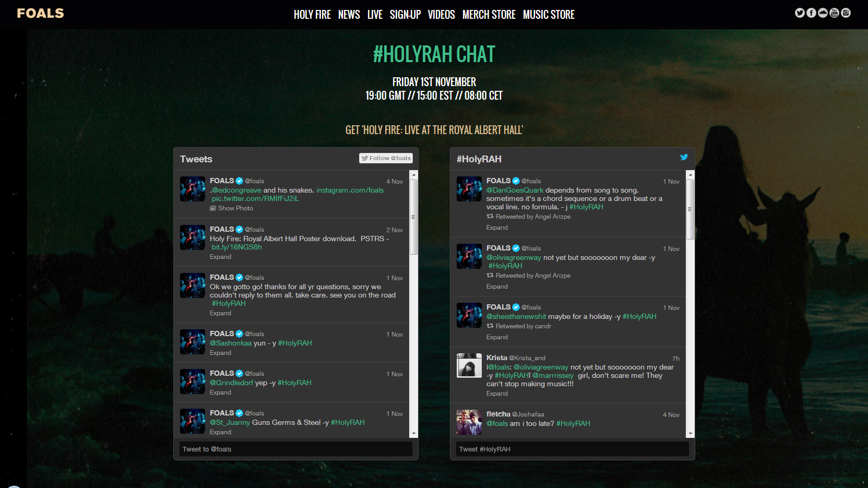Open Krista's profile name link
This screenshot has width=868, height=488.
pos(496,358)
